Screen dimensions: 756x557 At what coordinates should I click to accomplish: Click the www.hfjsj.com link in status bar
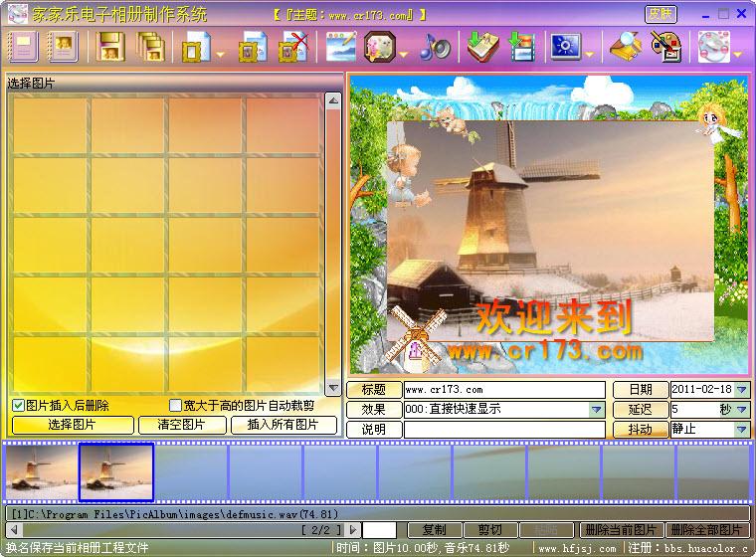point(578,549)
